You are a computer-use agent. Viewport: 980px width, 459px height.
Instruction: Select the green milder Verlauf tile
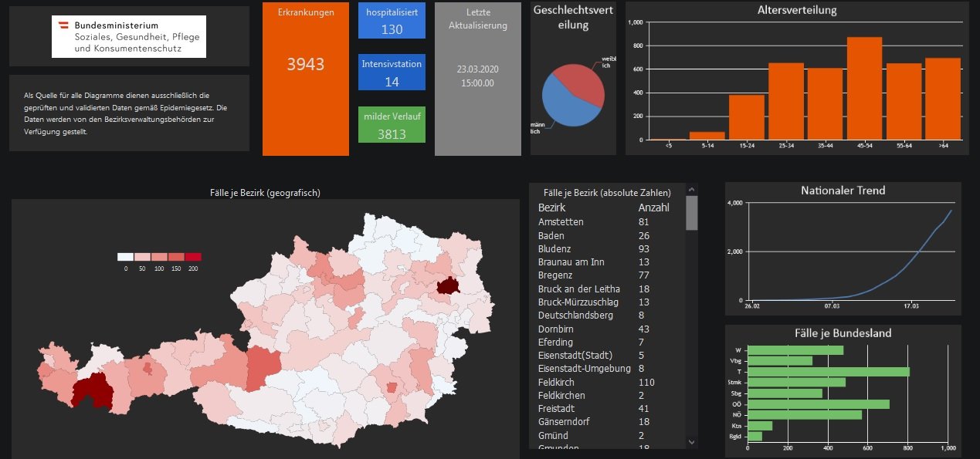tap(392, 124)
